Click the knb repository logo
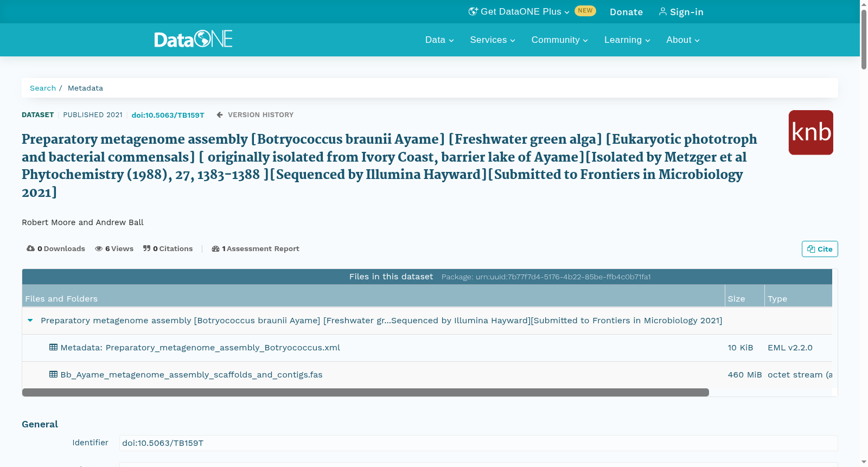This screenshot has height=467, width=868. click(x=810, y=132)
